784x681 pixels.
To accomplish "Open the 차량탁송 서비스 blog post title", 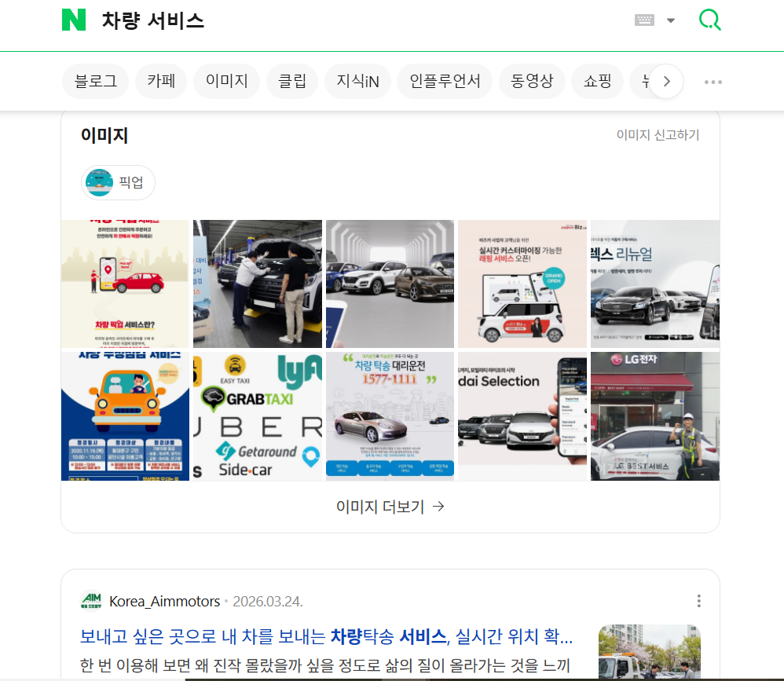I will click(326, 635).
